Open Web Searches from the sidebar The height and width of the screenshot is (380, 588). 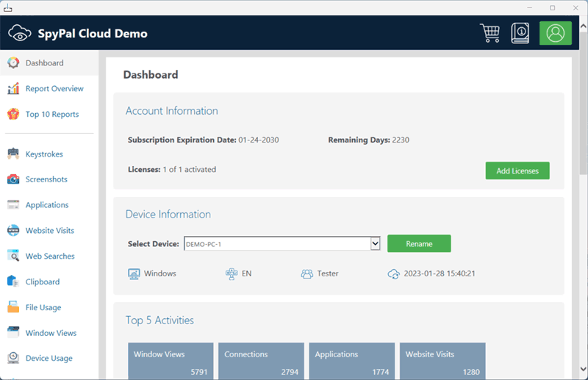[49, 257]
